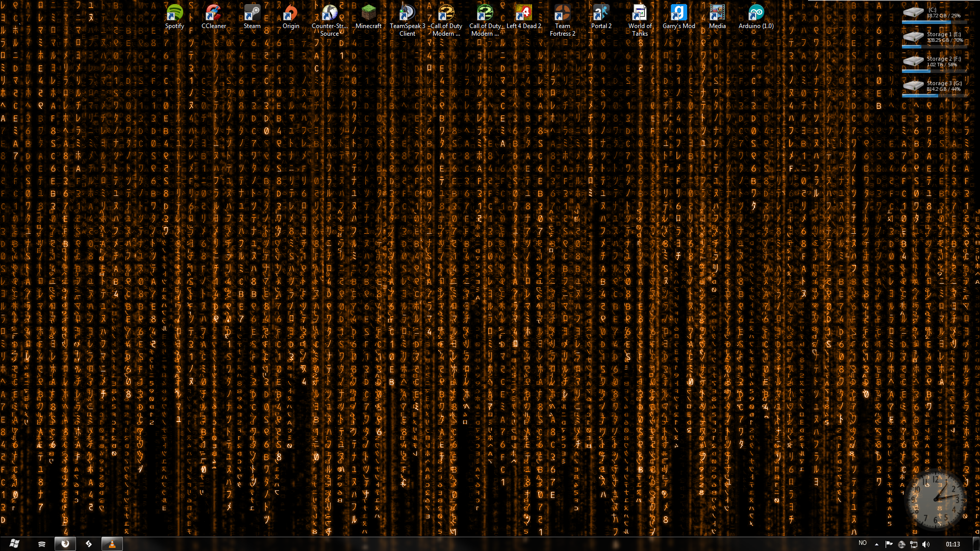
Task: Click the analog clock gadget
Action: click(936, 499)
